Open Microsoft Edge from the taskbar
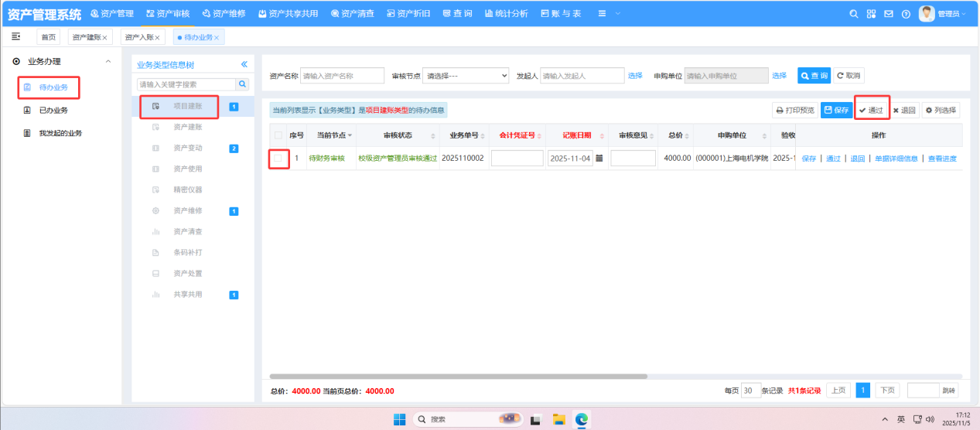 click(x=581, y=419)
